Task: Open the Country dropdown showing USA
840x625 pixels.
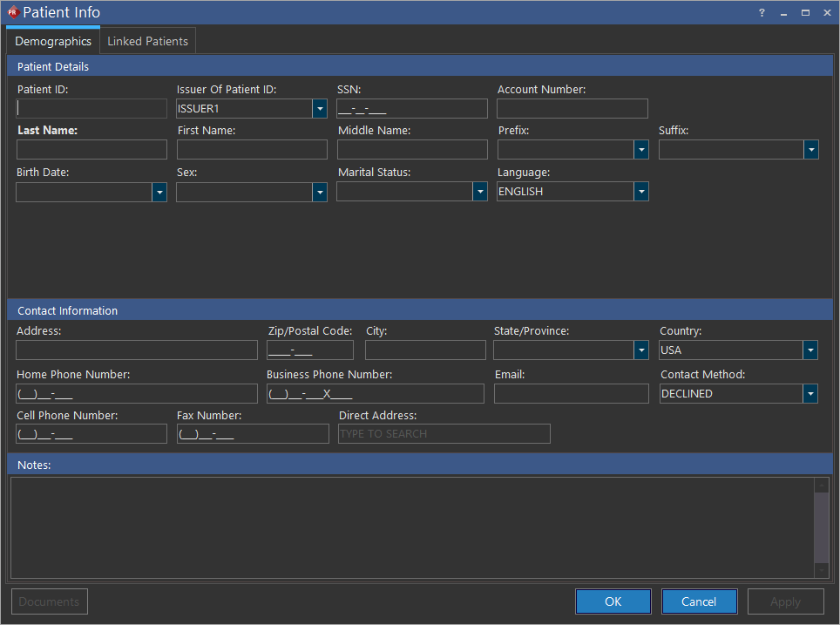Action: point(810,350)
